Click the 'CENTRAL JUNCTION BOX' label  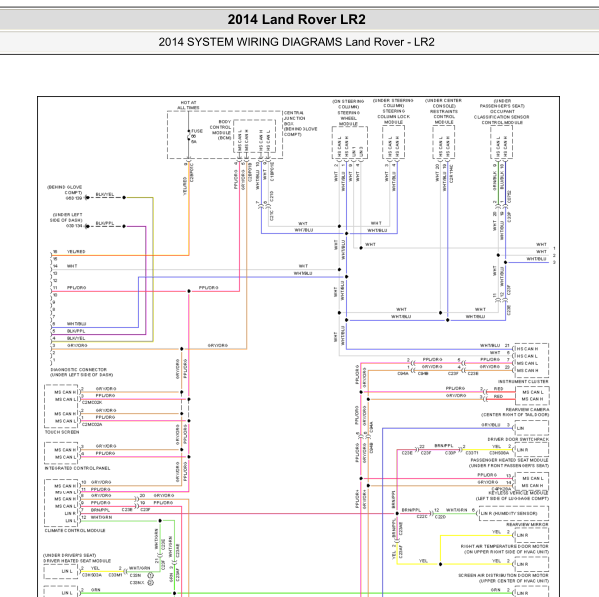pos(294,118)
